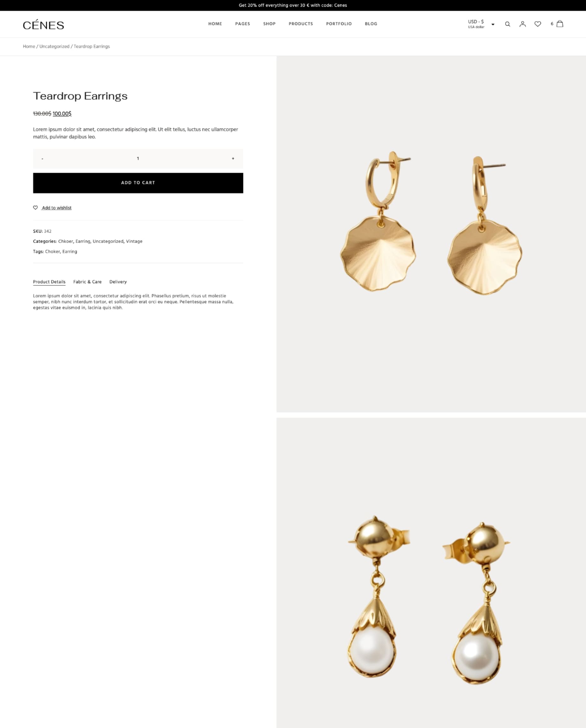
Task: Click the Add to wishlist link
Action: pyautogui.click(x=56, y=208)
